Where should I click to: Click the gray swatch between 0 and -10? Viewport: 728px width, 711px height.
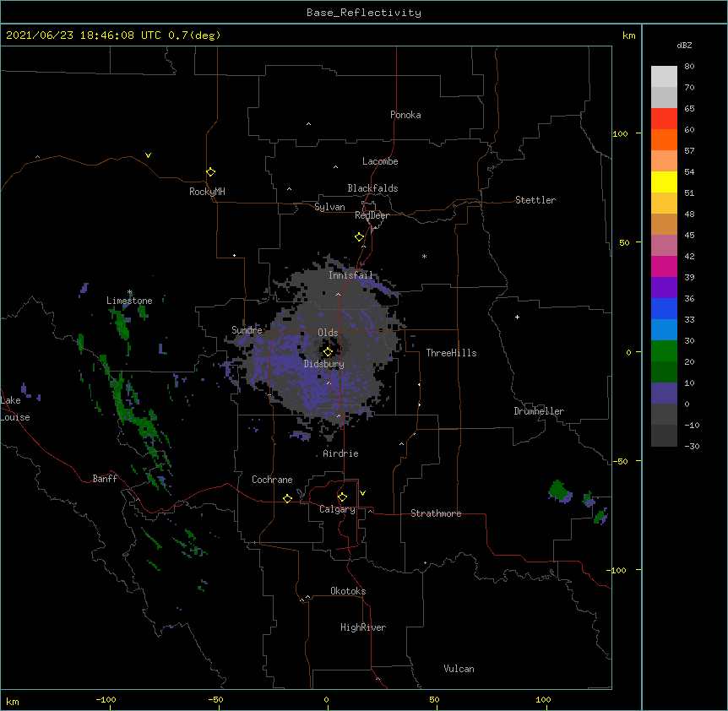(664, 415)
